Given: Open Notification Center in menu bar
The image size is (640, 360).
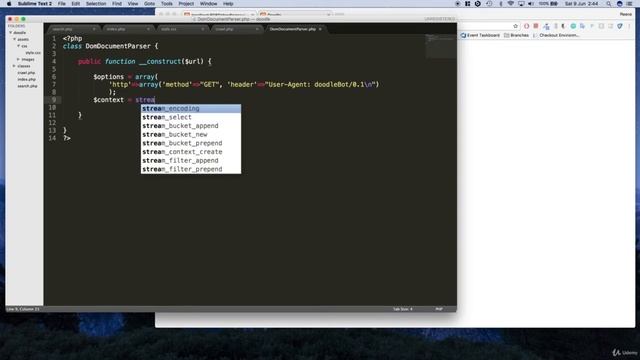Looking at the screenshot, I should click(630, 4).
